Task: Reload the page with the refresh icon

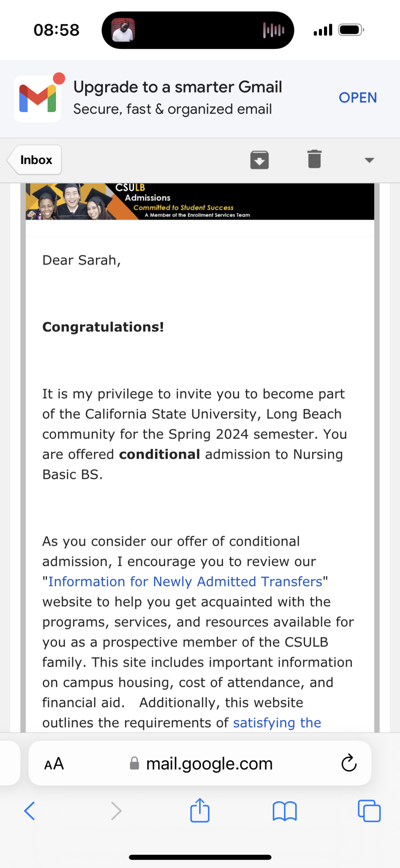Action: pyautogui.click(x=349, y=763)
